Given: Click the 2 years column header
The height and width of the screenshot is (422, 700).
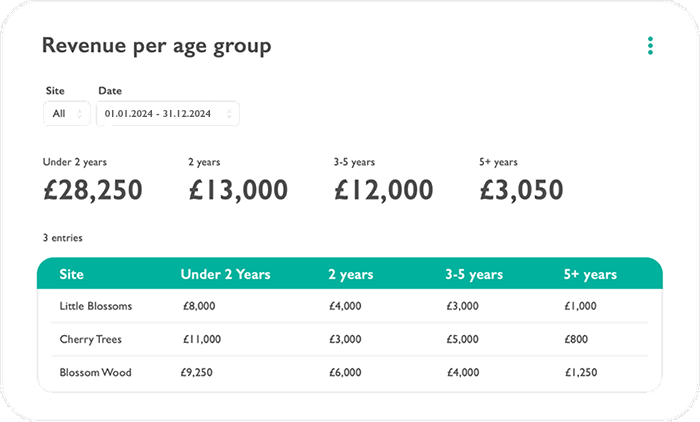Looking at the screenshot, I should click(x=350, y=274).
